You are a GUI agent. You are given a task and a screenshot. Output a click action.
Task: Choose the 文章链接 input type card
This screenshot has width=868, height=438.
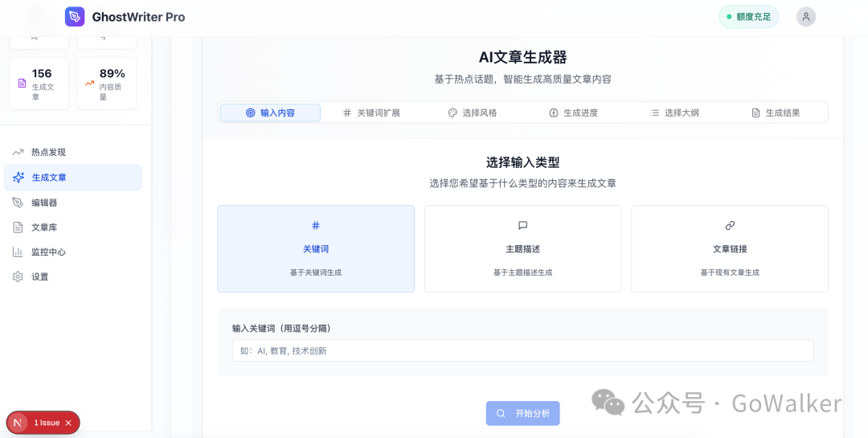point(730,248)
